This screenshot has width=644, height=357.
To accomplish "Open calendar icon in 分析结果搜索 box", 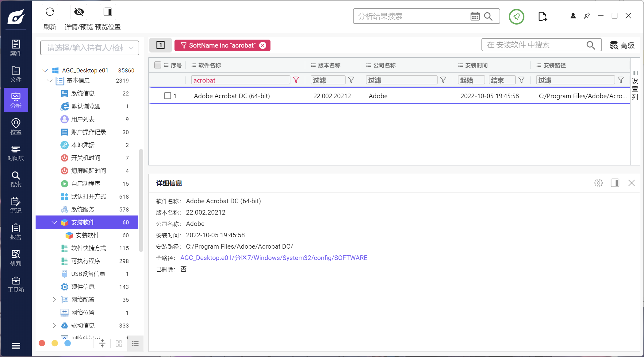I will pos(475,16).
